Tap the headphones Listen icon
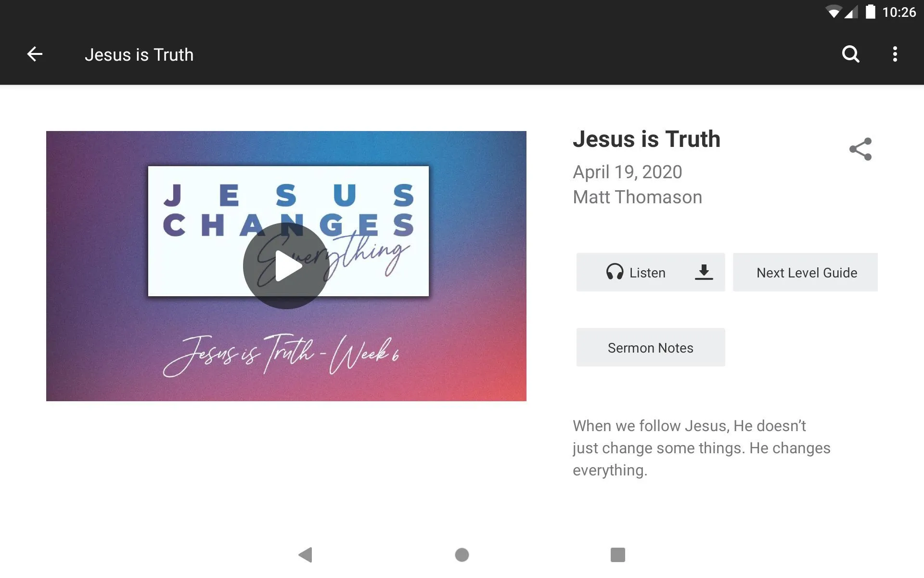Screen dimensions: 924x578 [x=613, y=272]
